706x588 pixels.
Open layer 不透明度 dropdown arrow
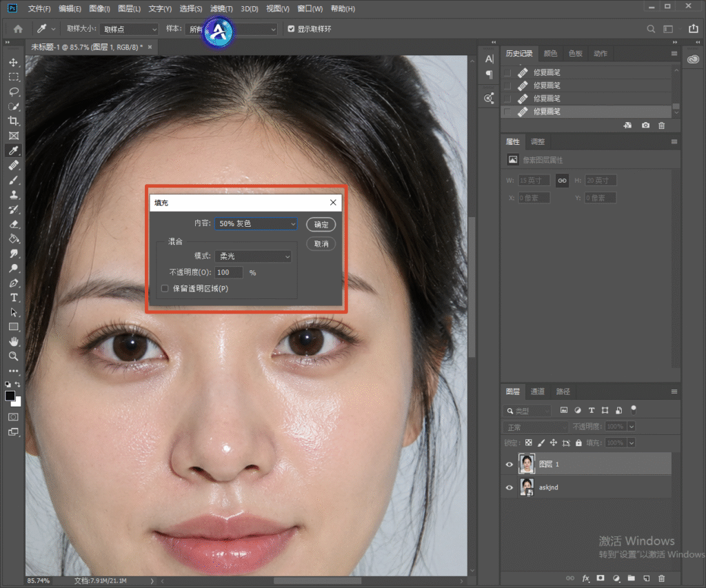[632, 427]
